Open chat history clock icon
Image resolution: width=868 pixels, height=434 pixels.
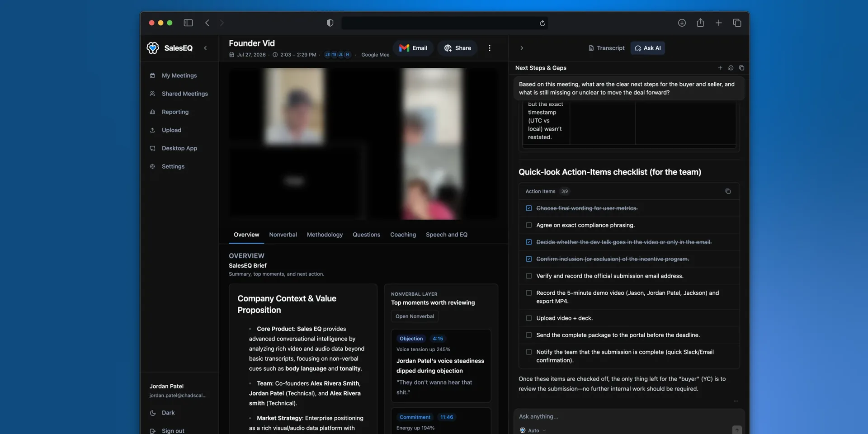pos(731,68)
